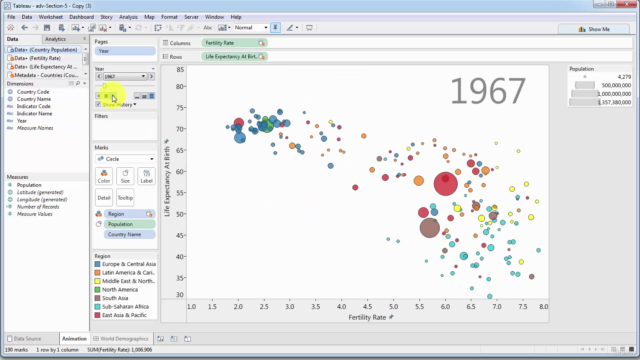The width and height of the screenshot is (640, 360).
Task: Select the Fertility Rate pill on Columns
Action: (x=234, y=43)
